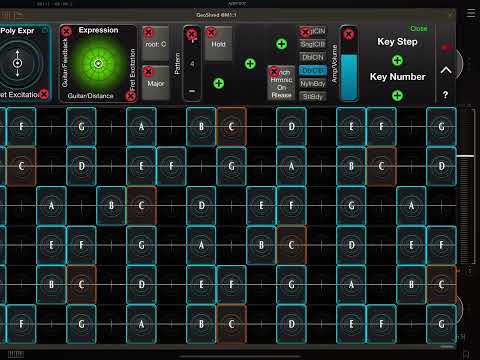Screen dimensions: 480x360
Task: Toggle the Hold button
Action: (218, 44)
